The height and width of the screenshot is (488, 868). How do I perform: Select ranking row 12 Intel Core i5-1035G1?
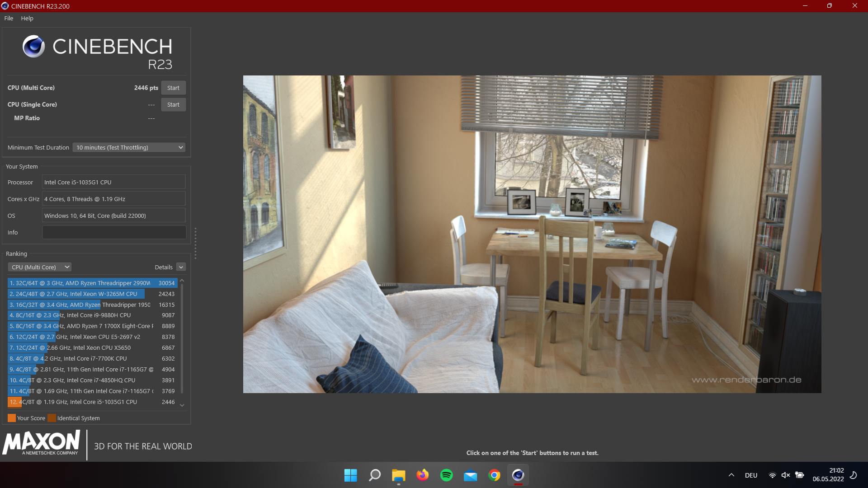click(92, 402)
